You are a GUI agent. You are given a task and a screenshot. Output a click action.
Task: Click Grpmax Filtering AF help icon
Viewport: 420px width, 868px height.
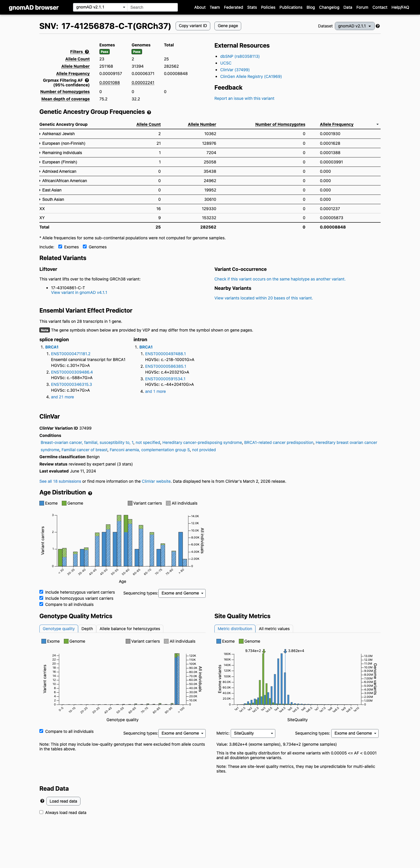coord(87,80)
